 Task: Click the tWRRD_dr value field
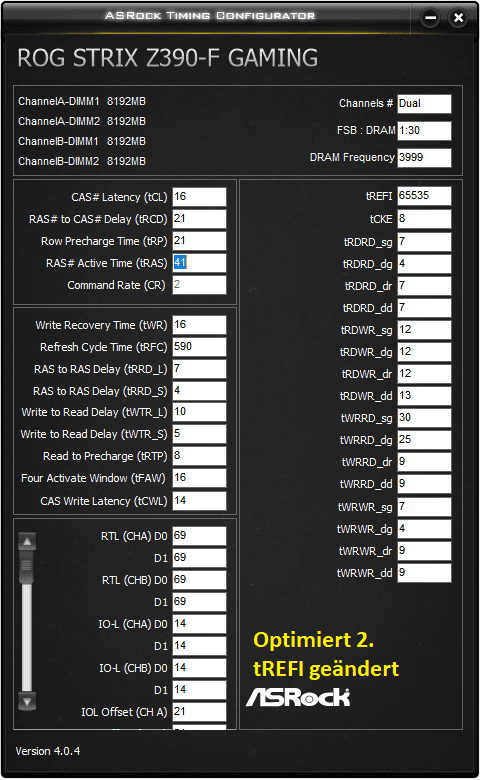coord(424,462)
